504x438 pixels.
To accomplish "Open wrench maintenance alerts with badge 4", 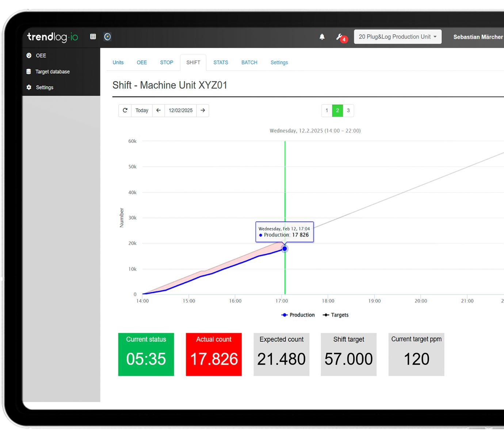I will (341, 37).
